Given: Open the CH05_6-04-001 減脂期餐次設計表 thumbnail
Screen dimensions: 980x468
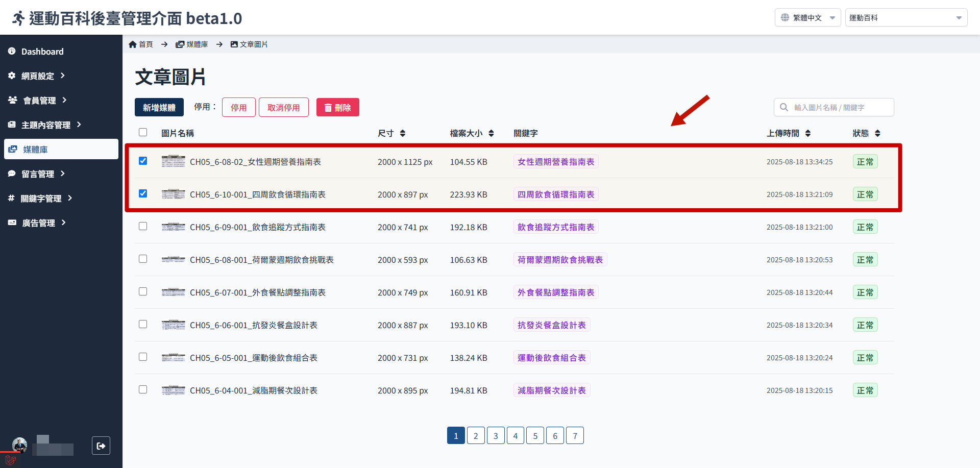Looking at the screenshot, I should tap(174, 390).
